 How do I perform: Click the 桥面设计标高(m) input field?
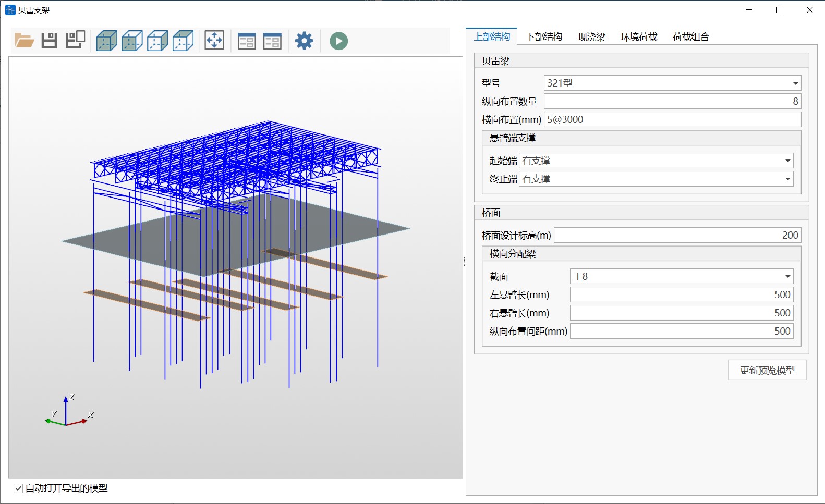[x=677, y=235]
